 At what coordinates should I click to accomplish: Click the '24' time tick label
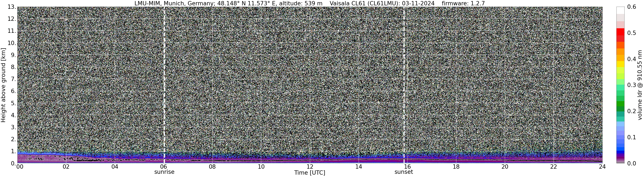tap(602, 167)
